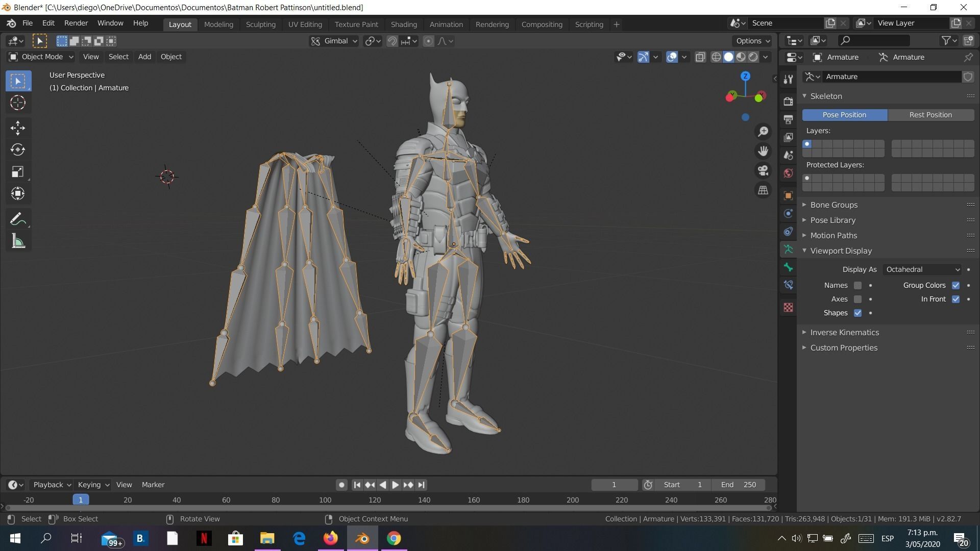980x551 pixels.
Task: Switch to rendered viewport shading
Action: tap(753, 57)
